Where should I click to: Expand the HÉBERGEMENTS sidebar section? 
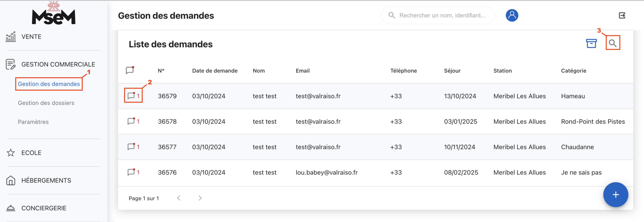coord(46,180)
